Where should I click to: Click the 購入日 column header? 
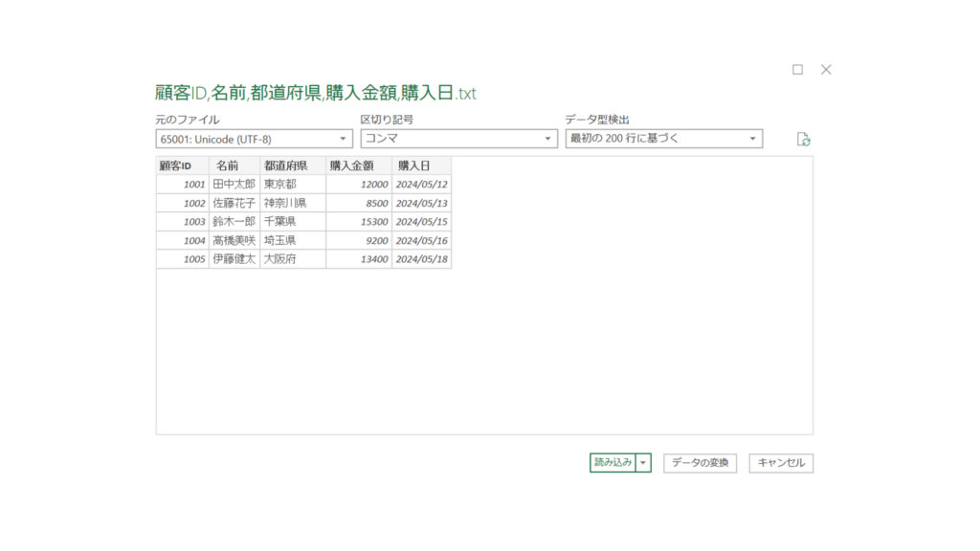click(x=421, y=165)
